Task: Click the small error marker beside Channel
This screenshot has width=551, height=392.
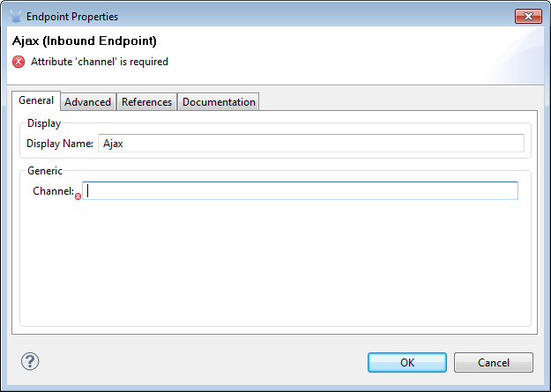Action: point(78,196)
